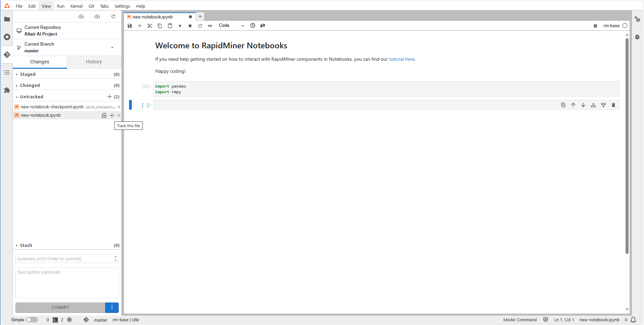Open the Current Branch master dropdown

67,47
